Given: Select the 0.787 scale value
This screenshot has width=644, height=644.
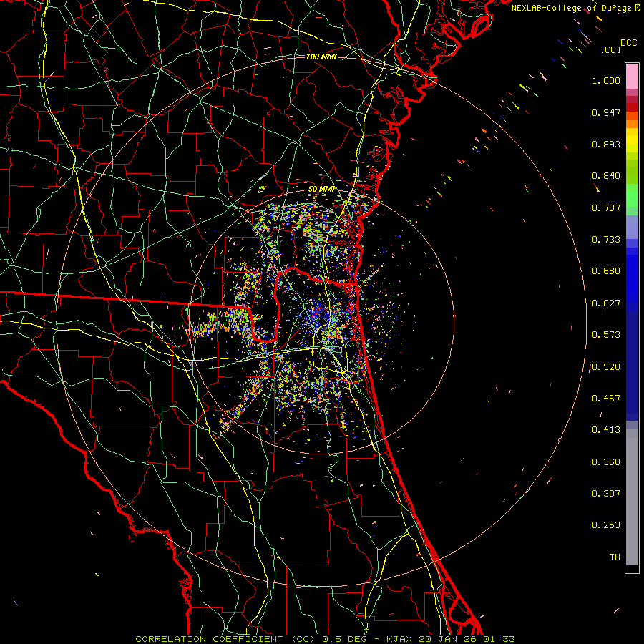Looking at the screenshot, I should [606, 208].
